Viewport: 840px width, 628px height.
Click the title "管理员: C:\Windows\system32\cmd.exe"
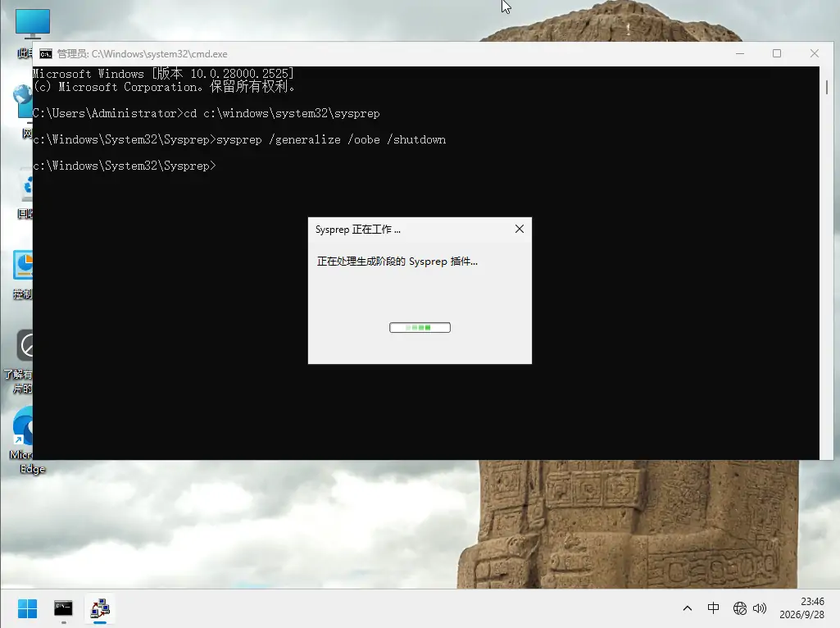tap(142, 54)
